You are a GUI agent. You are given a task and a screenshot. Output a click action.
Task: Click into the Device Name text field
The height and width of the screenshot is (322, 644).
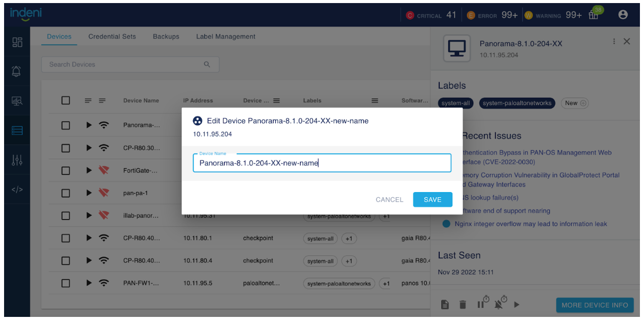(x=321, y=163)
